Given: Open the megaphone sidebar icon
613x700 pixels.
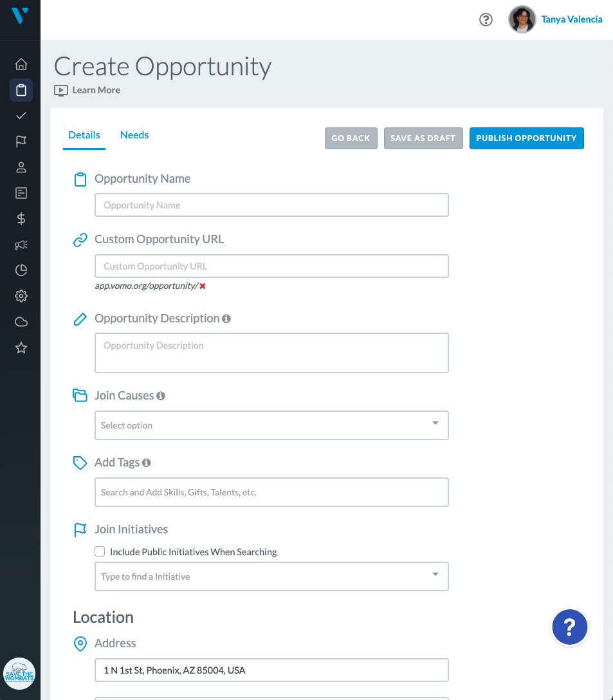Looking at the screenshot, I should click(21, 244).
